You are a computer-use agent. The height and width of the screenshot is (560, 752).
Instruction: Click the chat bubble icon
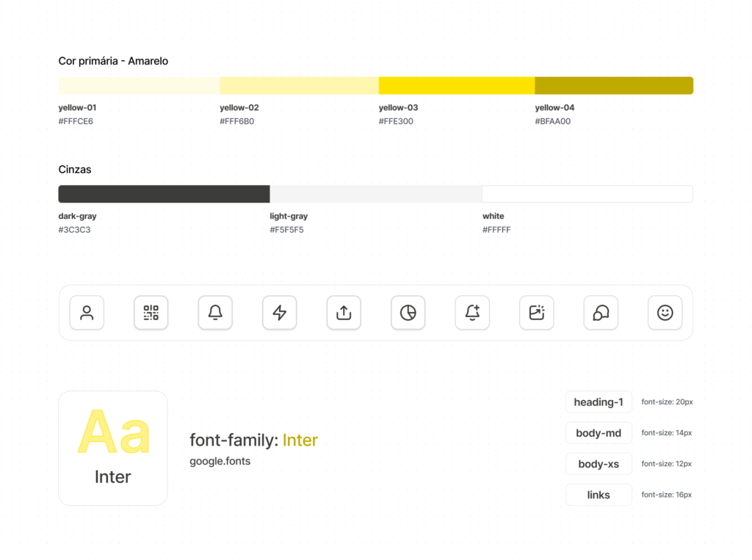coord(601,313)
